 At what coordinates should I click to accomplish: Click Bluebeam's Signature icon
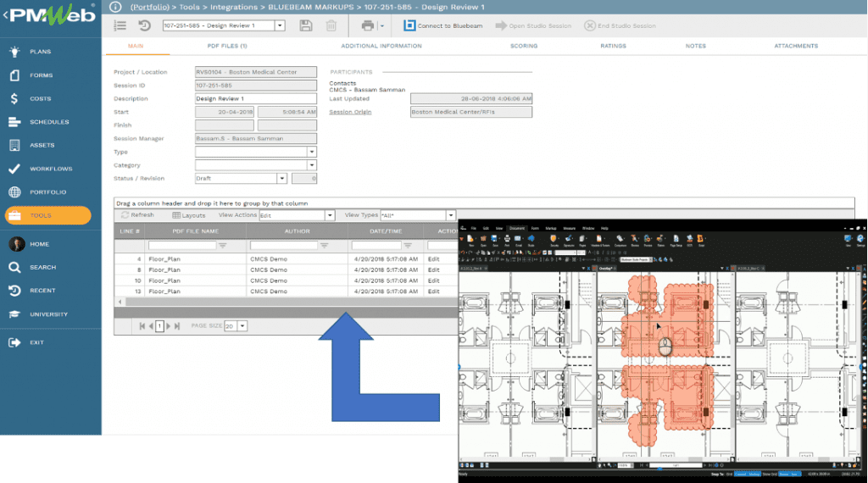569,240
